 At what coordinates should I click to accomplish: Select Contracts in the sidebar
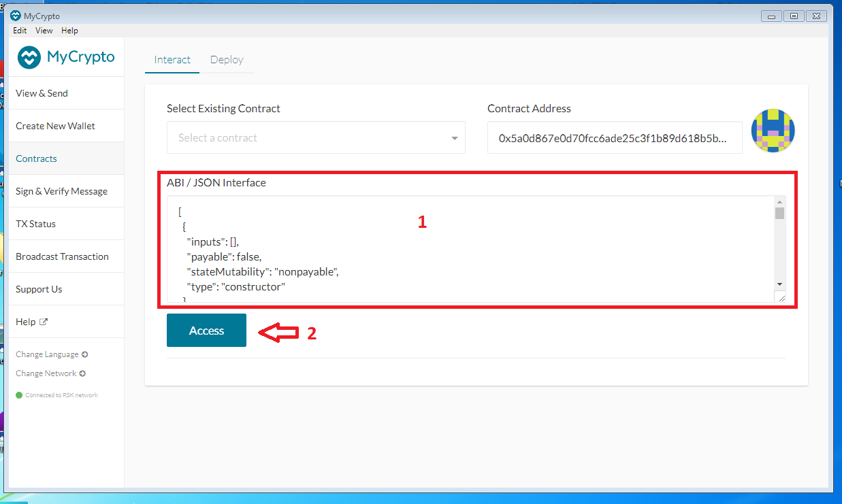coord(66,158)
